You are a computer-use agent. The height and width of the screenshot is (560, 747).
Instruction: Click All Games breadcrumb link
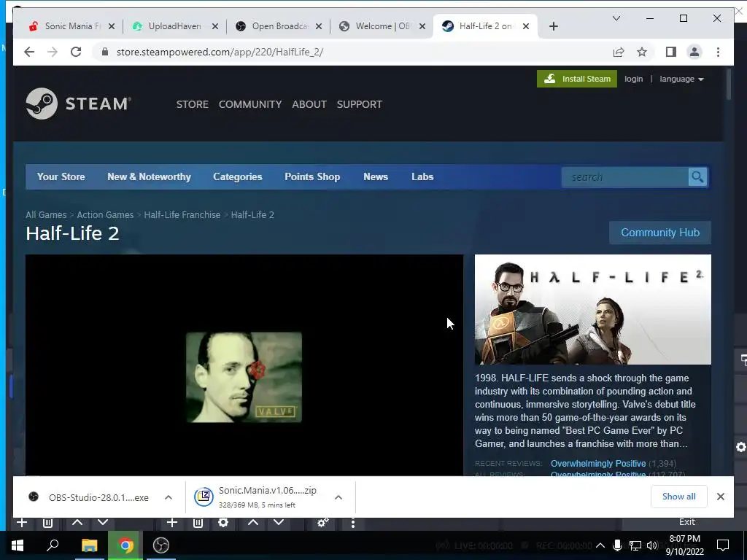(46, 215)
